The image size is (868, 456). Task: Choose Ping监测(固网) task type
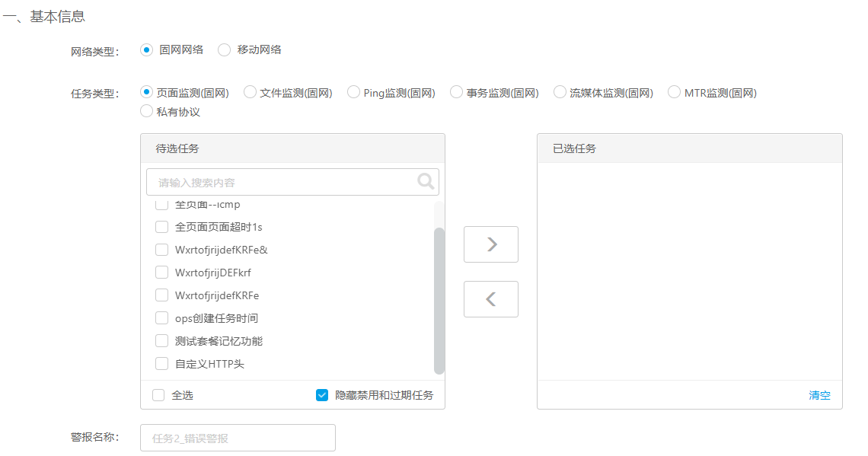353,92
